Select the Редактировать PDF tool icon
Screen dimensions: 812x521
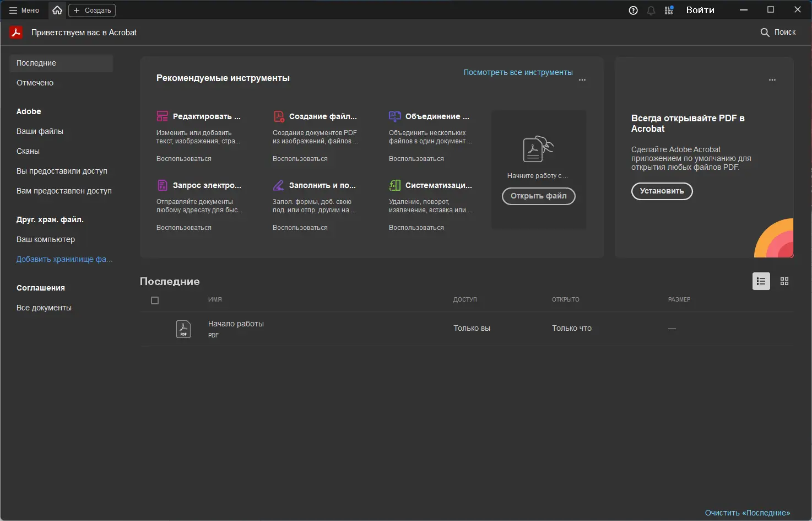pos(162,116)
